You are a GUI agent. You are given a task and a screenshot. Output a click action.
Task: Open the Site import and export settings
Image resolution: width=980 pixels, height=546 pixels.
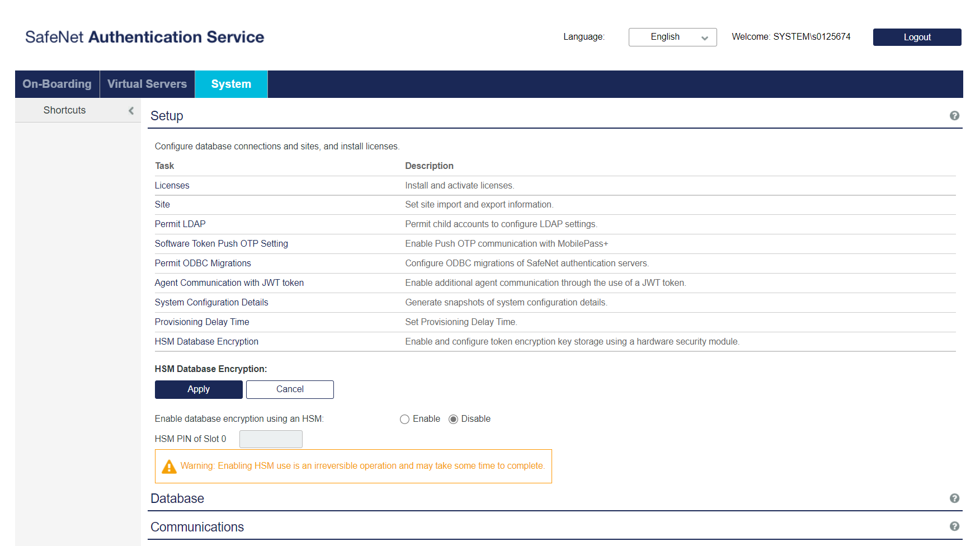[162, 204]
